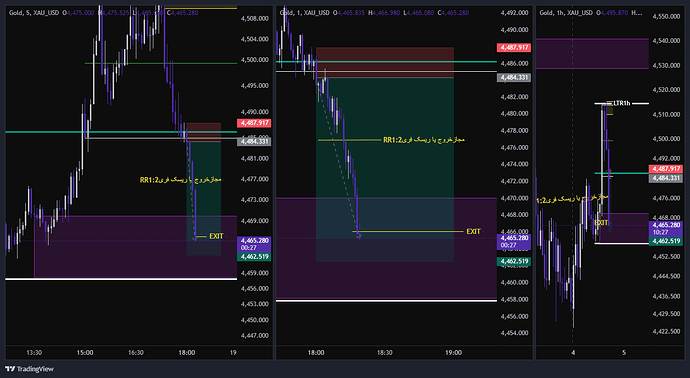The image size is (690, 378).
Task: Select the EXIT label in the 5-minute chart
Action: [216, 236]
